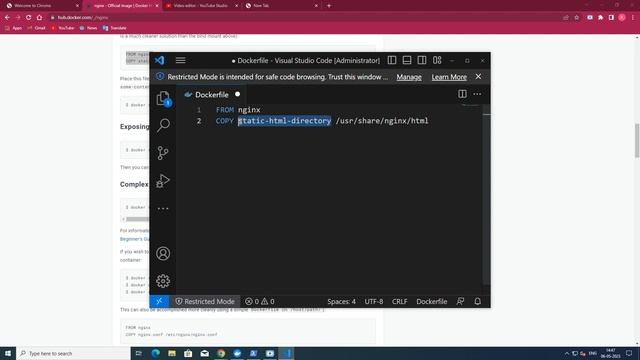Go back in Chrome browser
The height and width of the screenshot is (360, 640).
7,18
